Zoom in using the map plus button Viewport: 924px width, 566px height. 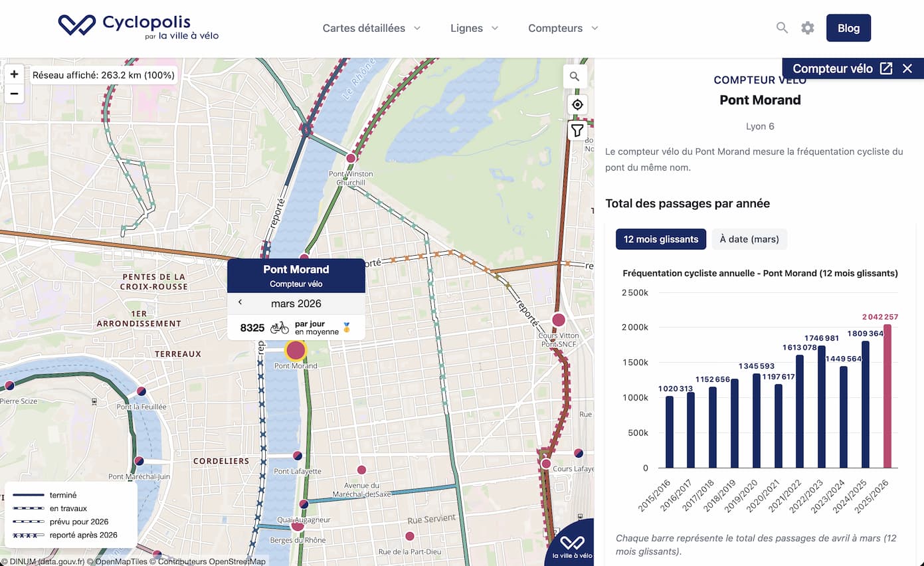pos(14,74)
